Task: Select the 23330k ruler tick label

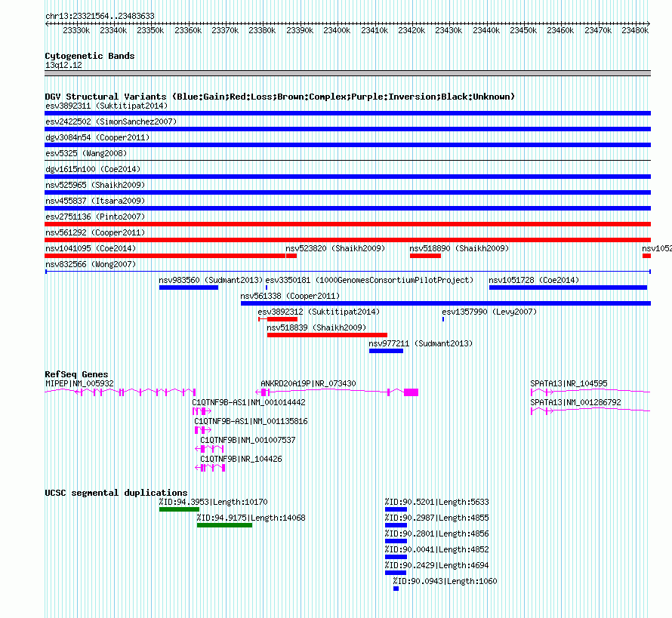Action: pos(76,30)
